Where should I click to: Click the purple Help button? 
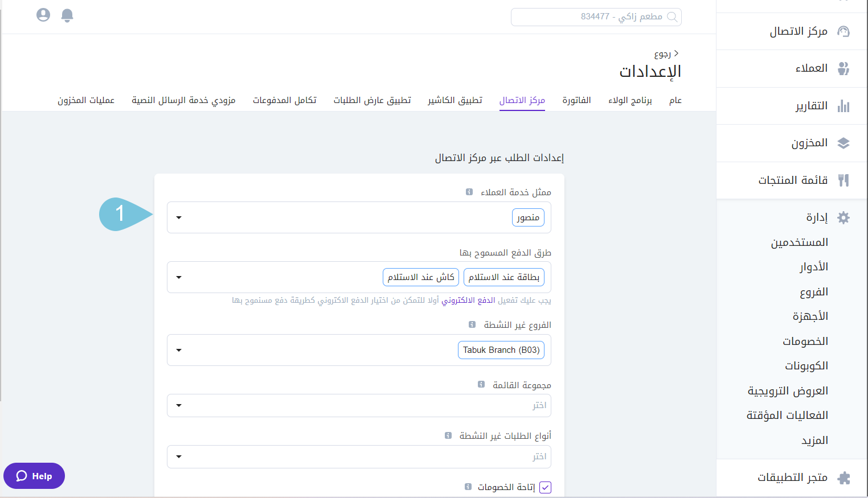tap(34, 476)
